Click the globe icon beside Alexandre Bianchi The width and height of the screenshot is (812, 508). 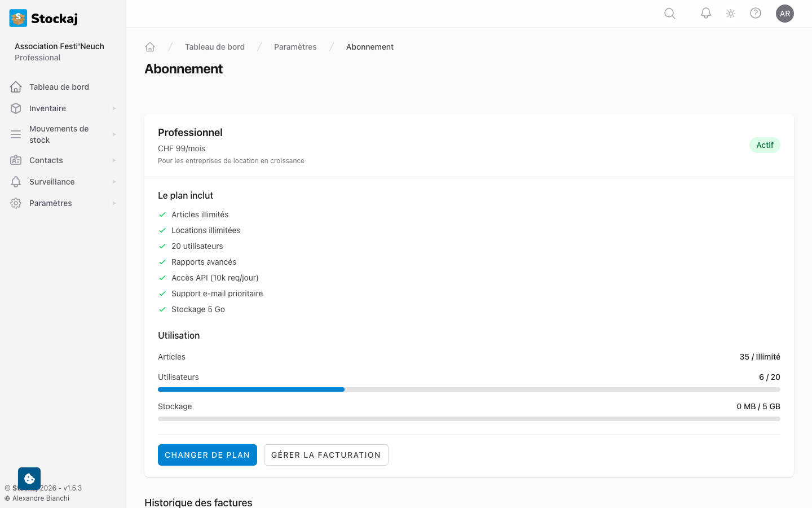7,498
